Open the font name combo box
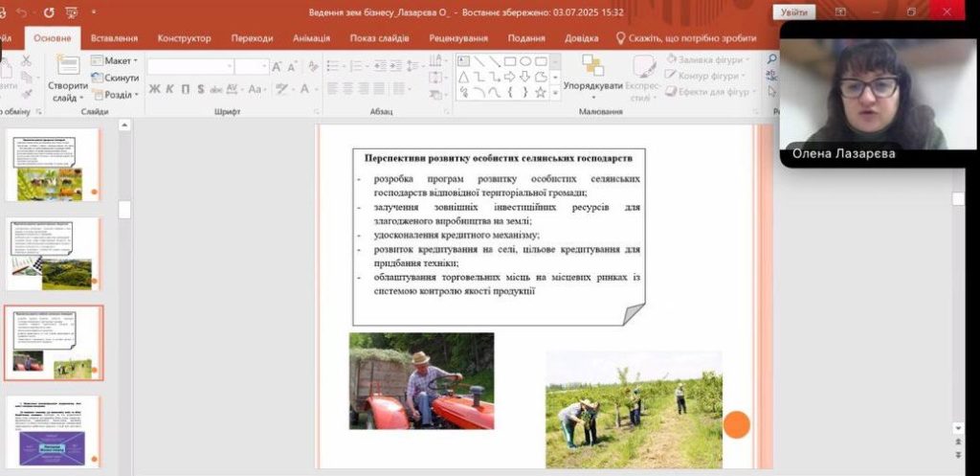This screenshot has width=980, height=476. [x=189, y=67]
